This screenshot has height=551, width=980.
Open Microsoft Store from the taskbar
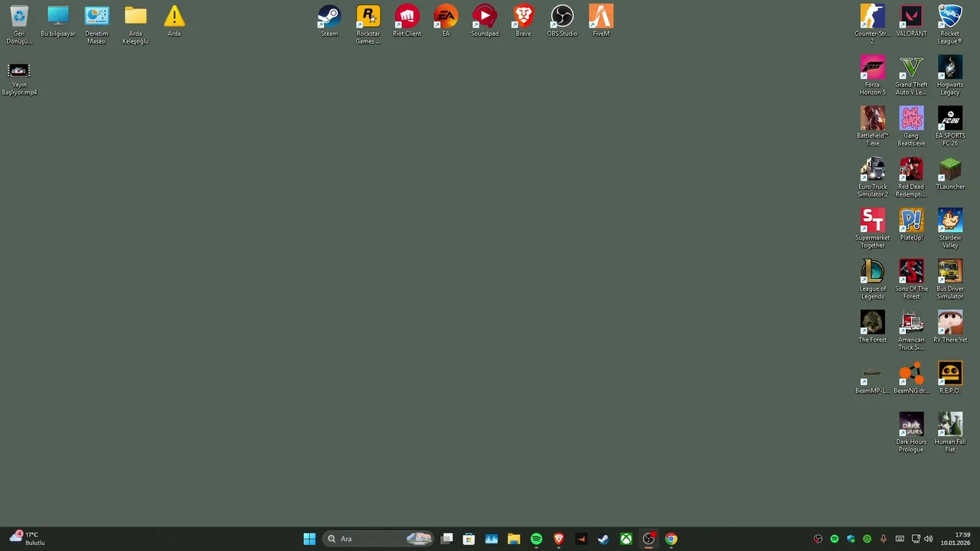(469, 539)
